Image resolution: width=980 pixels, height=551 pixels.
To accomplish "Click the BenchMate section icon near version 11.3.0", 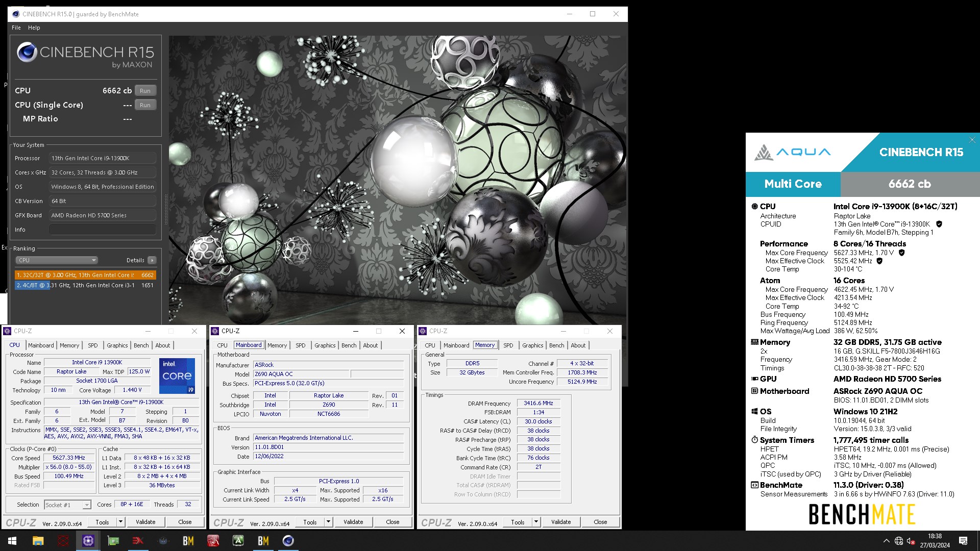I will (754, 485).
